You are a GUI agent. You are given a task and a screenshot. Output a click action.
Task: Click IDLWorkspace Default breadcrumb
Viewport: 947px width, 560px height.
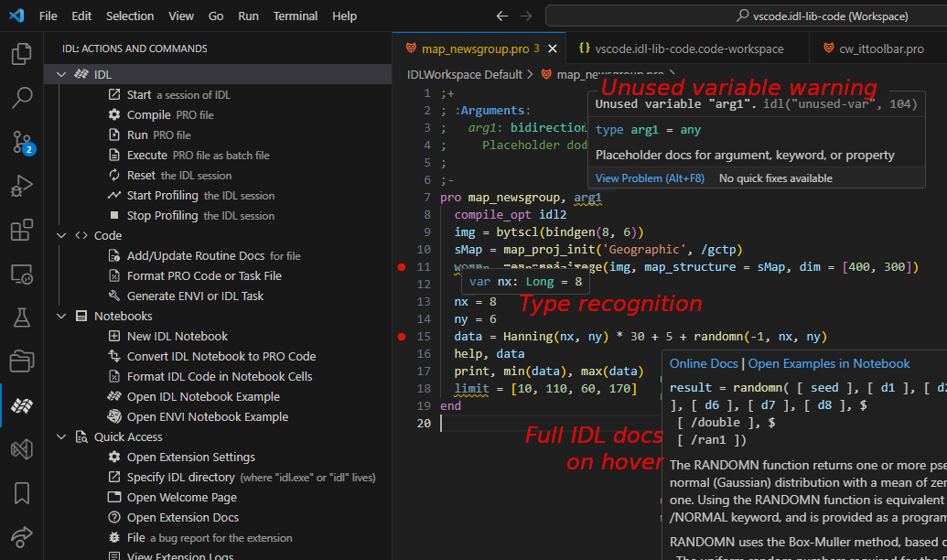pyautogui.click(x=465, y=74)
